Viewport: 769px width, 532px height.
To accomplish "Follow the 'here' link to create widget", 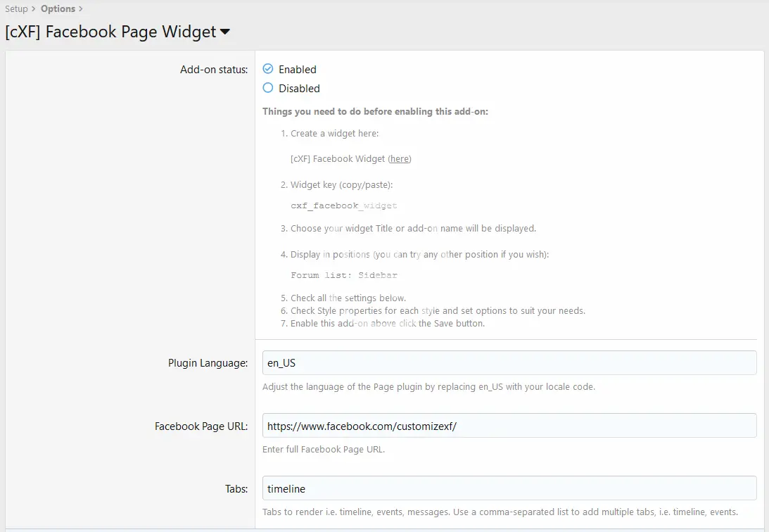I will click(x=400, y=159).
